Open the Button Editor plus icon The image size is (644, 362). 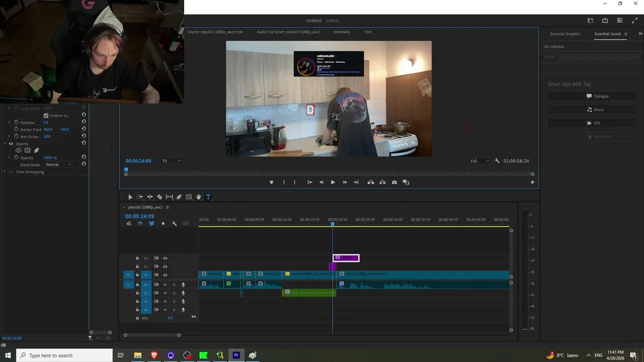[532, 183]
